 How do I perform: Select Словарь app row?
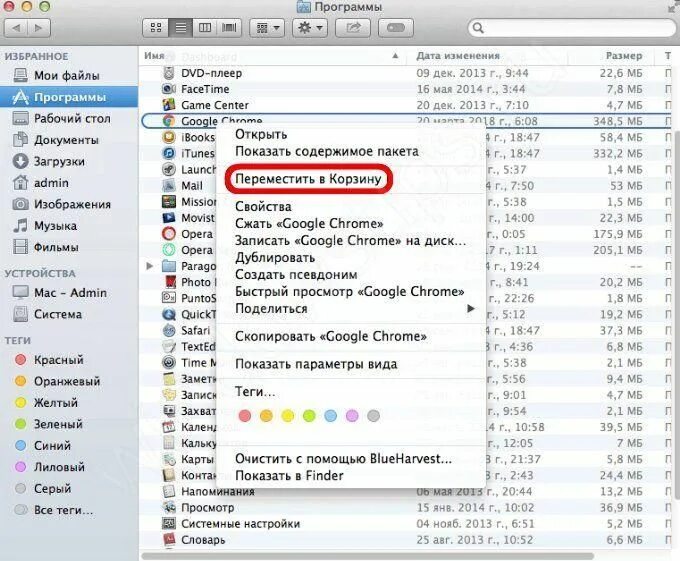[x=405, y=540]
